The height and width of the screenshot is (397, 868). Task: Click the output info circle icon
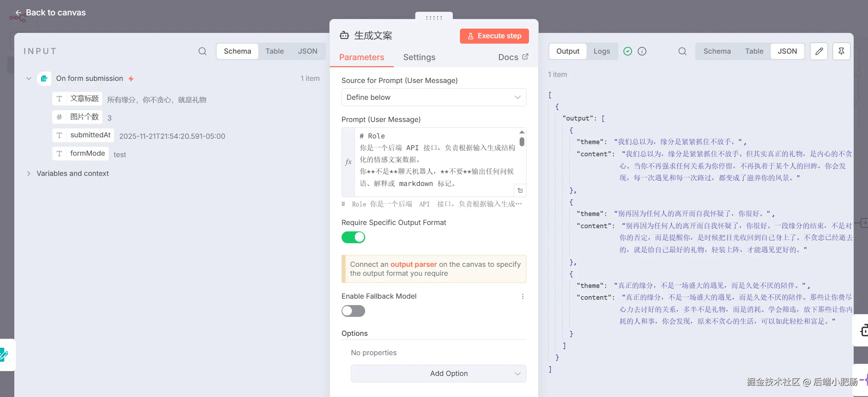642,51
